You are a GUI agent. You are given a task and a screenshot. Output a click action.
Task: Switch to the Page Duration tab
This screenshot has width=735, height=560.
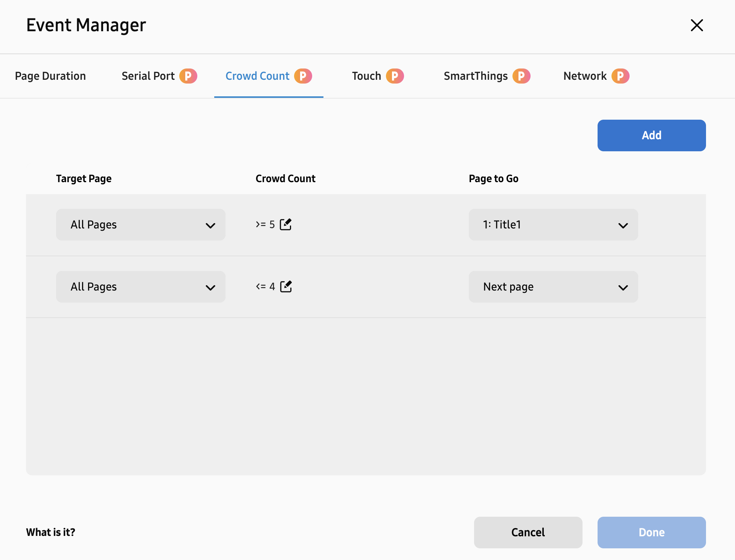click(x=50, y=76)
